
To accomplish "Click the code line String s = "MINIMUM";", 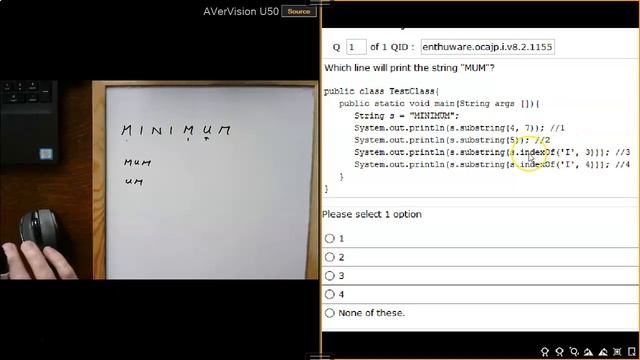I will (x=407, y=116).
